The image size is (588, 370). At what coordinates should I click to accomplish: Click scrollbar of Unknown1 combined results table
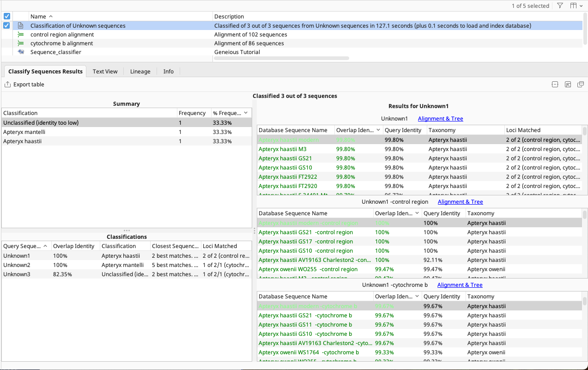tap(585, 131)
